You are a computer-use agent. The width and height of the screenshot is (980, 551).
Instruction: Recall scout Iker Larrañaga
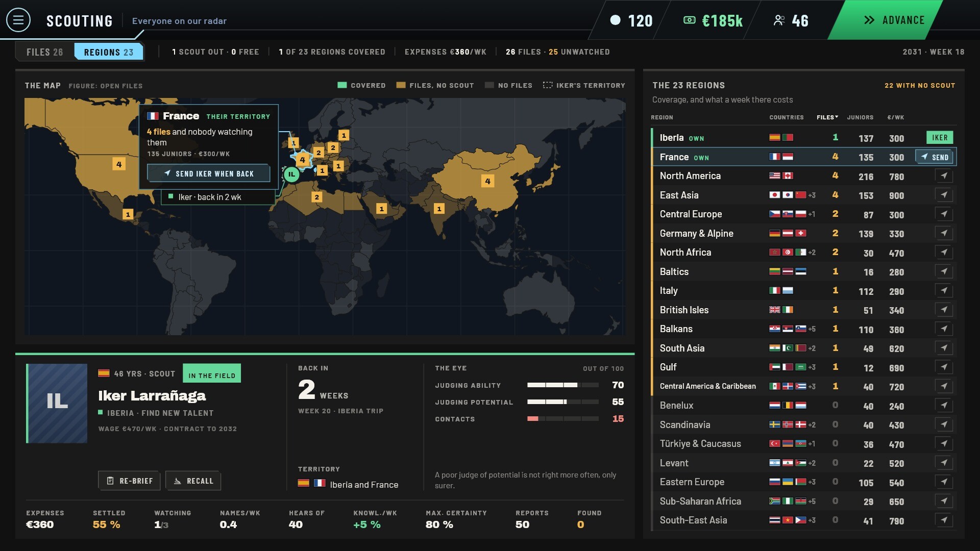pos(193,481)
